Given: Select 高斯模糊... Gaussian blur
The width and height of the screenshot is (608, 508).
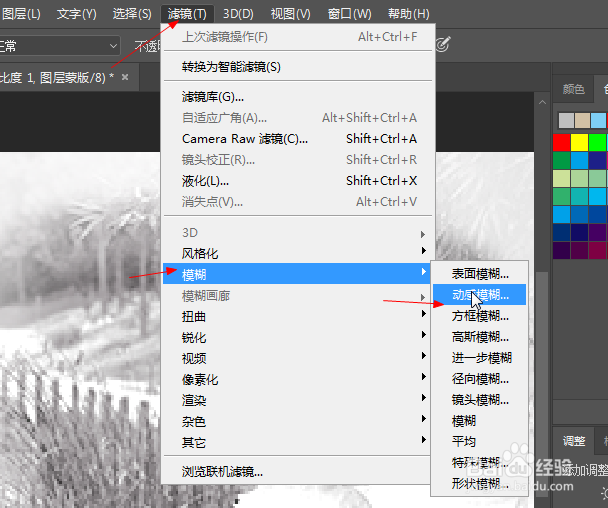Looking at the screenshot, I should pyautogui.click(x=480, y=337).
